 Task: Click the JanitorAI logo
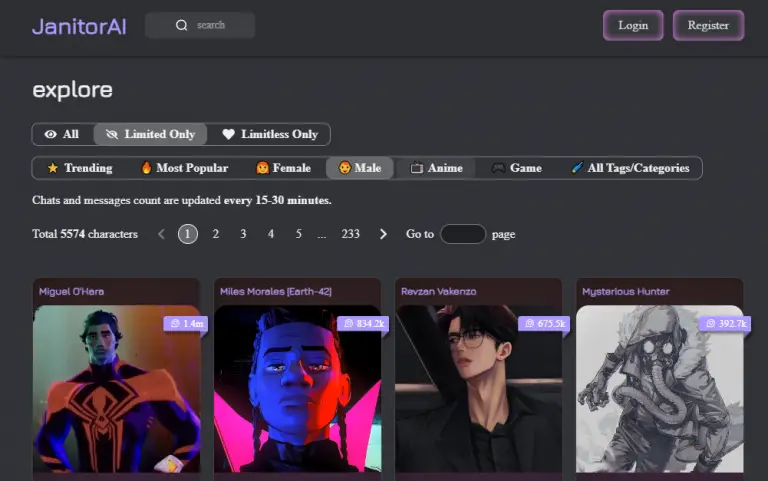tap(79, 26)
